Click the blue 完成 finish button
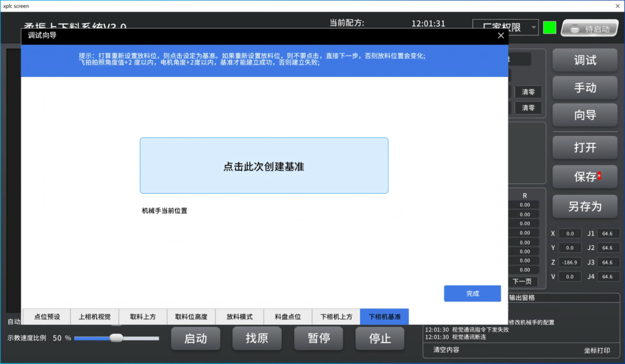 tap(472, 293)
